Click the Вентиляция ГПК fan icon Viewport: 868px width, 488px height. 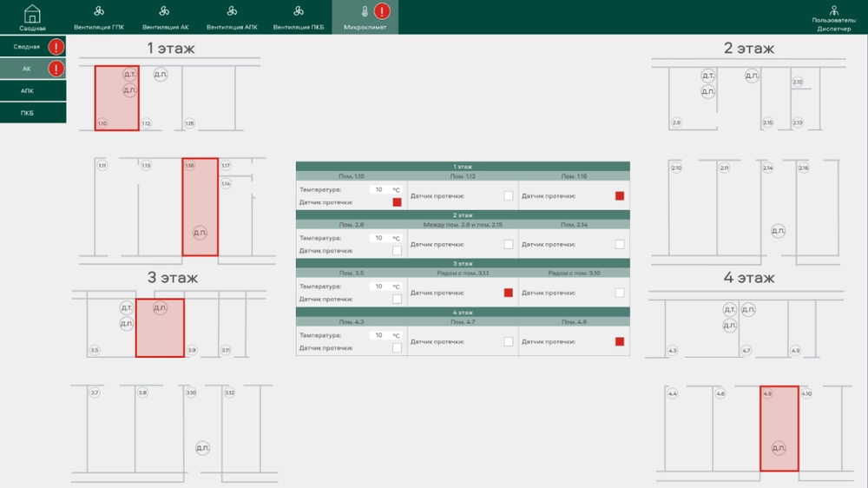pyautogui.click(x=99, y=12)
